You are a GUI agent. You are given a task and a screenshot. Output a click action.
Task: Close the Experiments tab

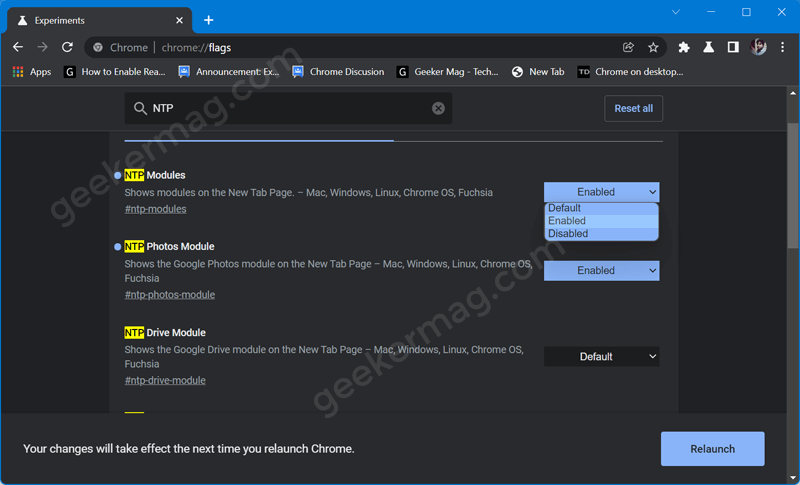click(179, 20)
